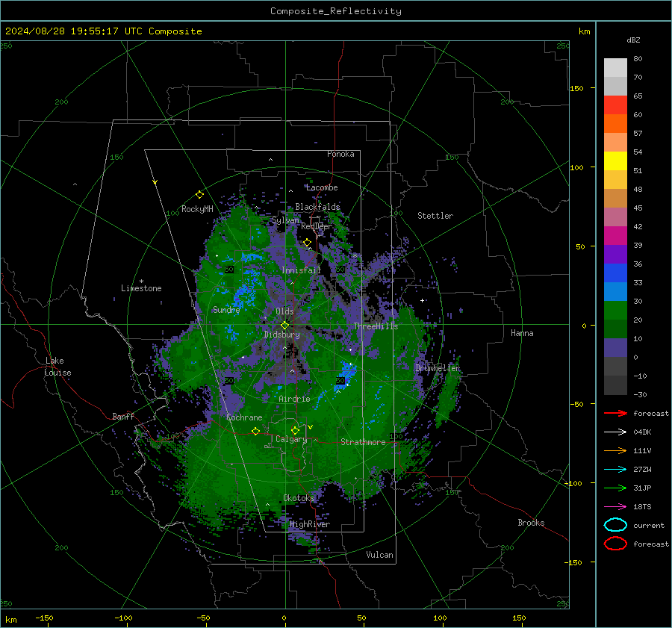
Task: Select the orange 111V arrow in legend
Action: (615, 450)
